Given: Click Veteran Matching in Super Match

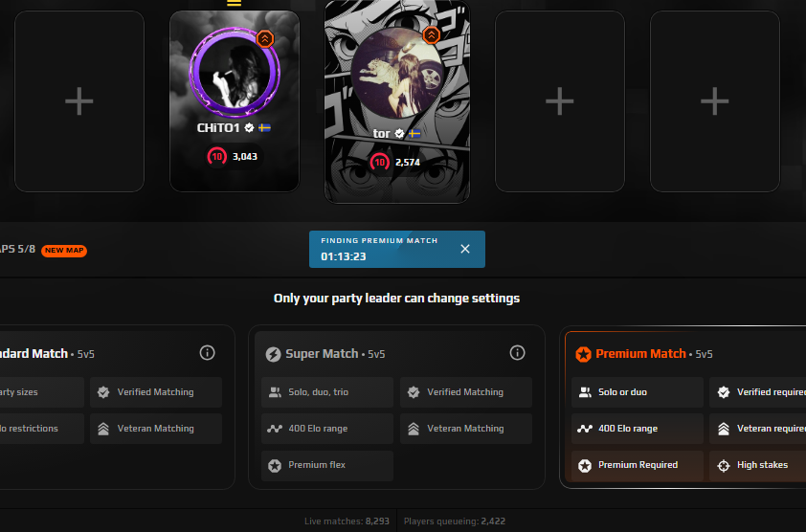Looking at the screenshot, I should pyautogui.click(x=466, y=429).
